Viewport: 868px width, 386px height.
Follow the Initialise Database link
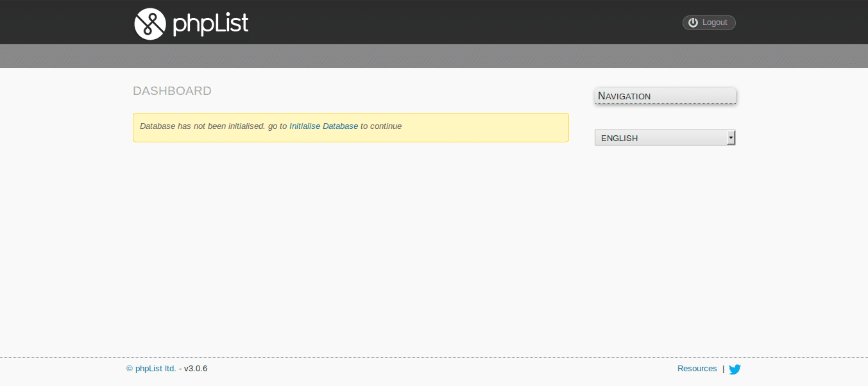coord(323,126)
